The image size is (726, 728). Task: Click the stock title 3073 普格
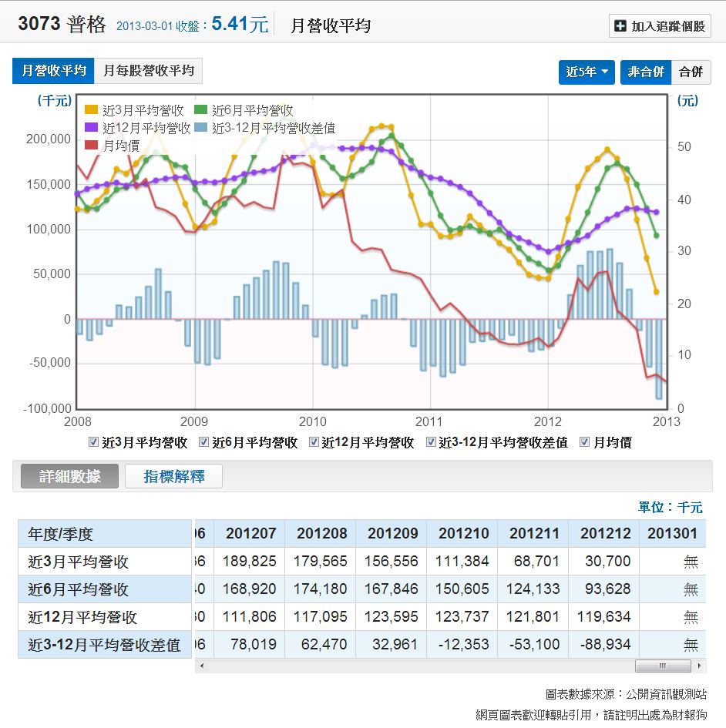[x=62, y=24]
